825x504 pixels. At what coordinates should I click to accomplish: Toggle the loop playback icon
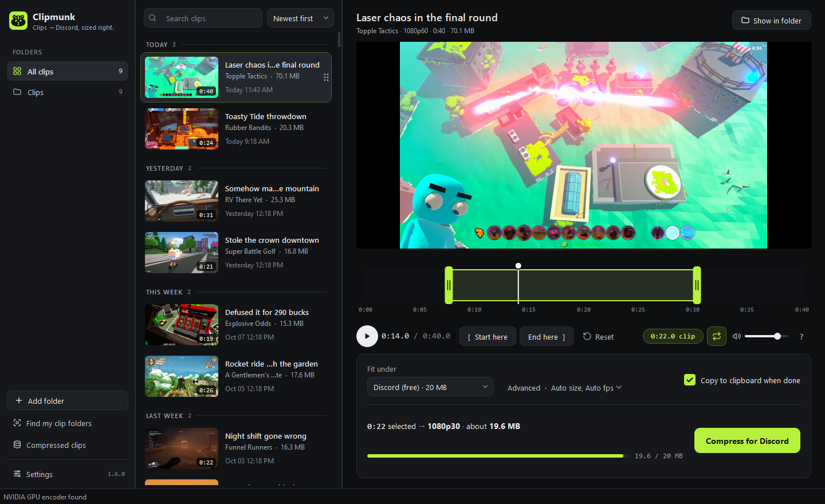pos(717,336)
